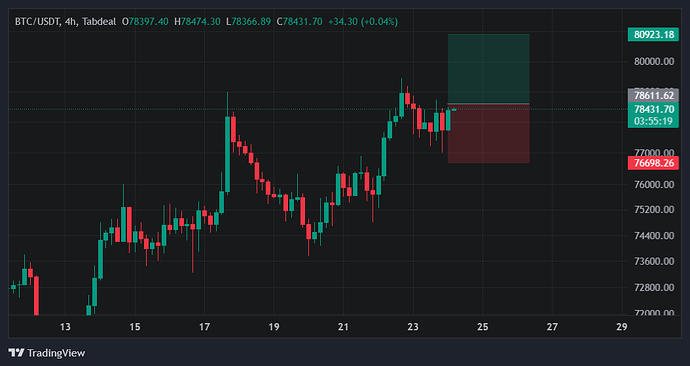Screen dimensions: 690x366
Task: Click date label 27 on time axis
Action: point(552,327)
